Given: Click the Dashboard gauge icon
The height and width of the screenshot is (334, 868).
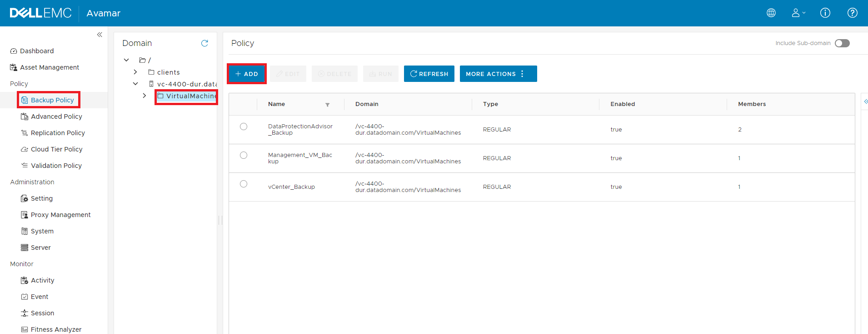Looking at the screenshot, I should pos(14,51).
